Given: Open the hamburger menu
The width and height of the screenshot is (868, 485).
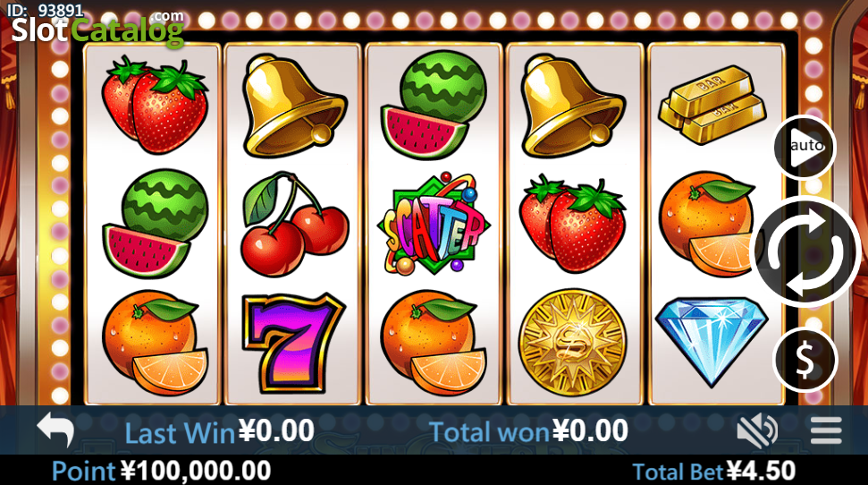Looking at the screenshot, I should tap(826, 430).
